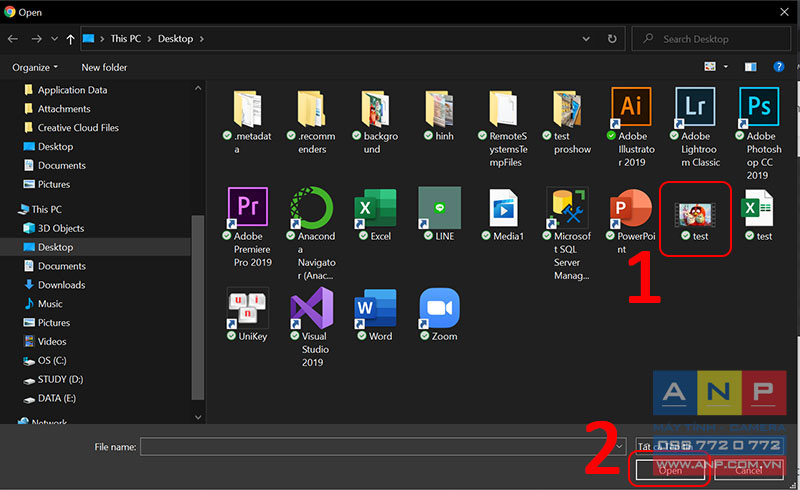Select the Anaconda Navigator shortcut
800x490 pixels.
tap(312, 234)
